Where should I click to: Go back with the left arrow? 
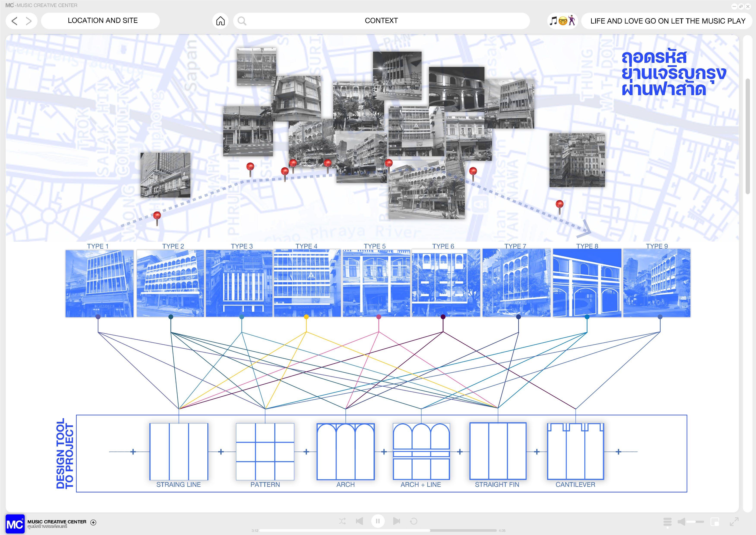pos(14,21)
